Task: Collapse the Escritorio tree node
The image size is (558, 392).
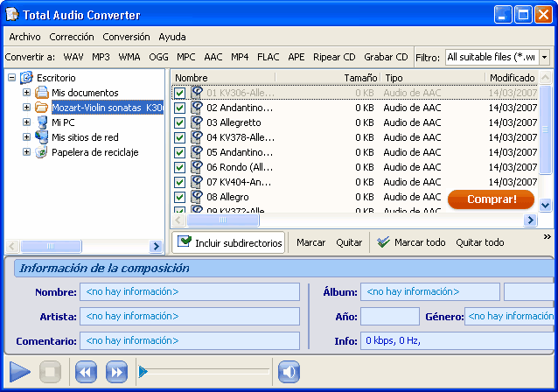Action: click(x=11, y=78)
